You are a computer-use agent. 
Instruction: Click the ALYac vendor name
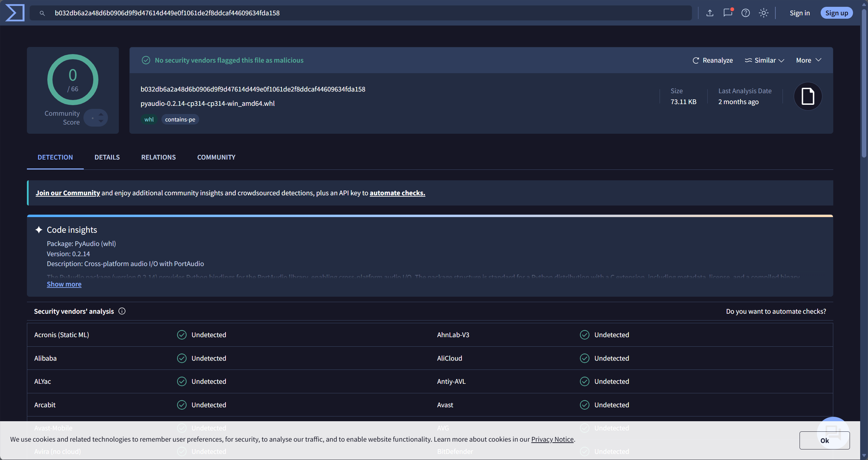(x=43, y=381)
